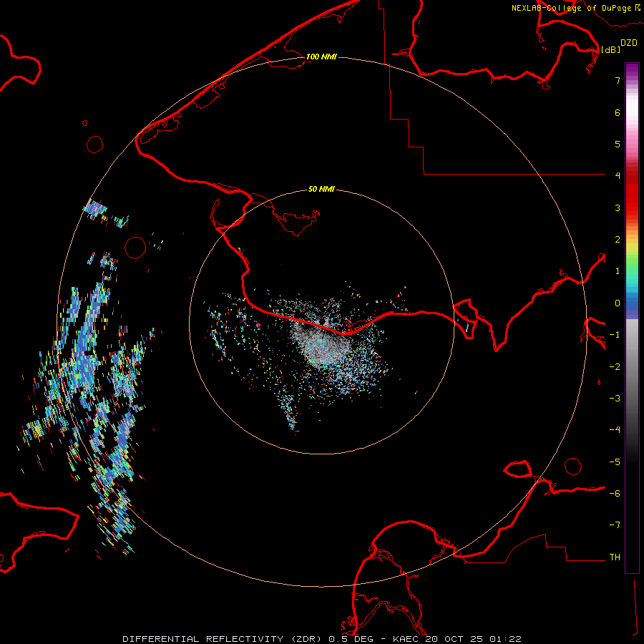The height and width of the screenshot is (644, 644).
Task: Click the '4' value on the color scale
Action: [x=618, y=176]
